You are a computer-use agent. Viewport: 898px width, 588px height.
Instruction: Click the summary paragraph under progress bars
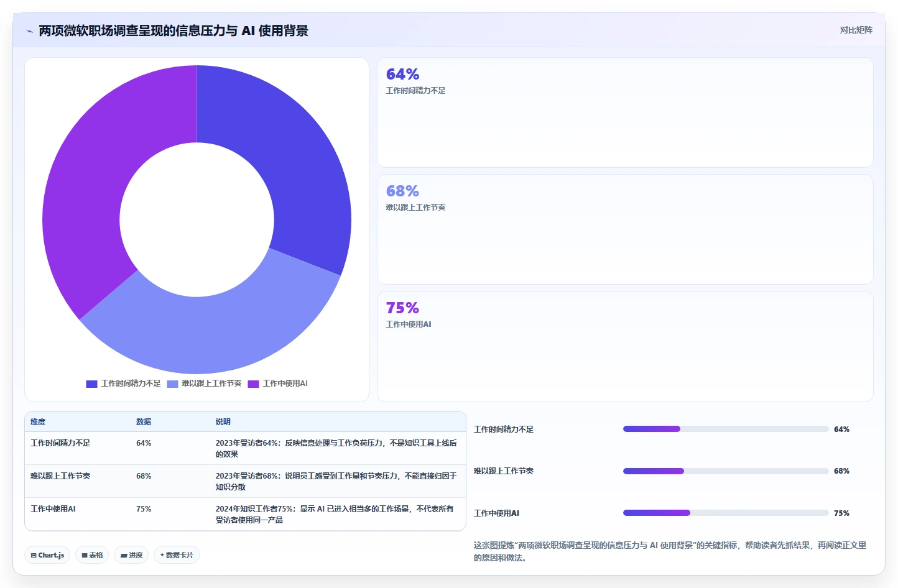670,551
